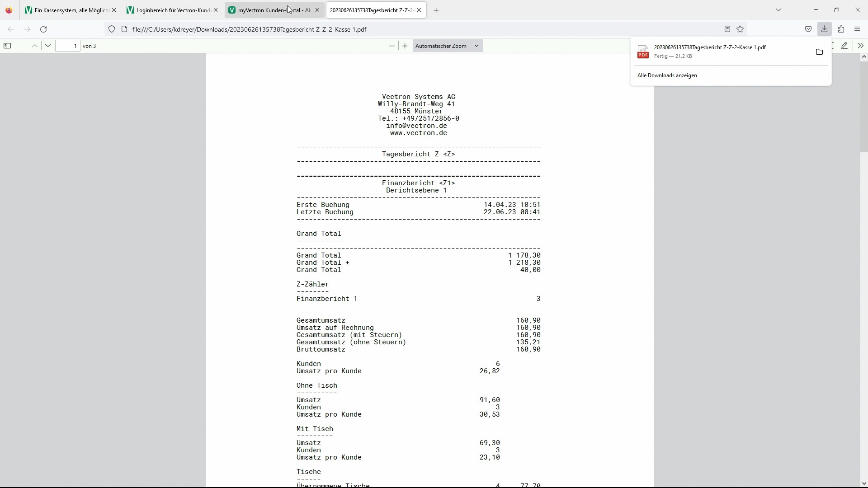This screenshot has height=488, width=868.
Task: Go to previous PDF page
Action: coord(35,46)
